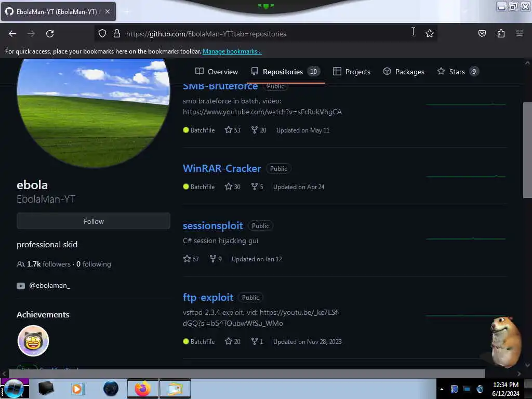Viewport: 532px width, 399px height.
Task: Open the dark globe taskbar icon
Action: 111,389
